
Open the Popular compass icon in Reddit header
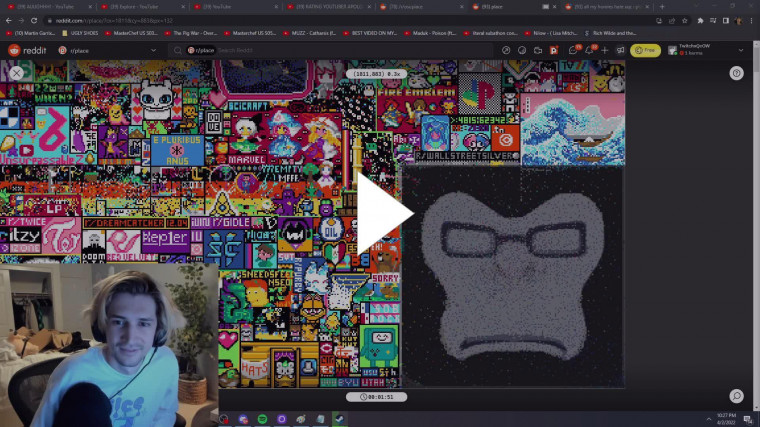point(506,50)
